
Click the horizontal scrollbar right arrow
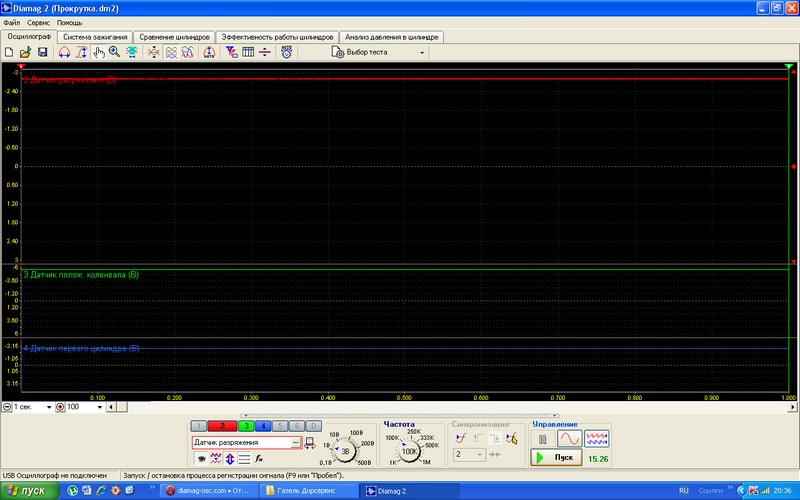[x=792, y=407]
